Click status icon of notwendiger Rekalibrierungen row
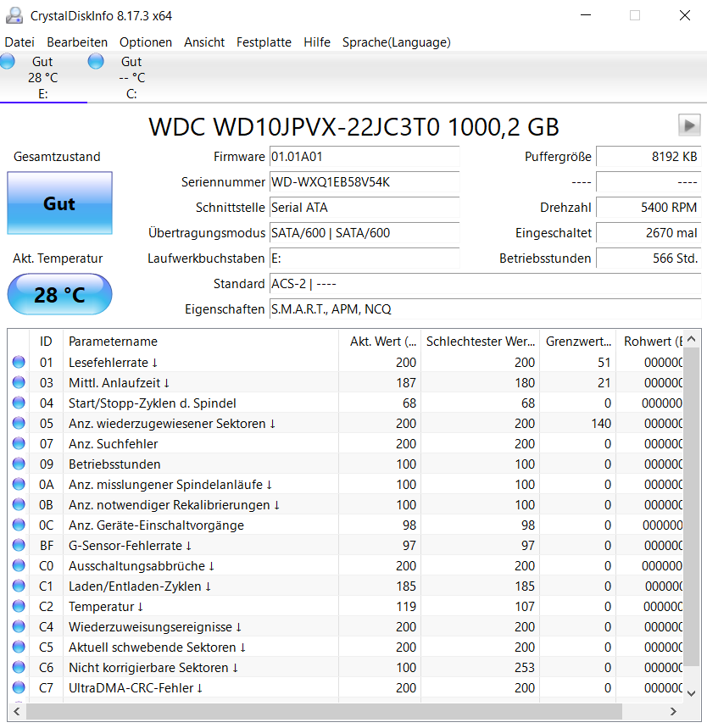 click(19, 504)
